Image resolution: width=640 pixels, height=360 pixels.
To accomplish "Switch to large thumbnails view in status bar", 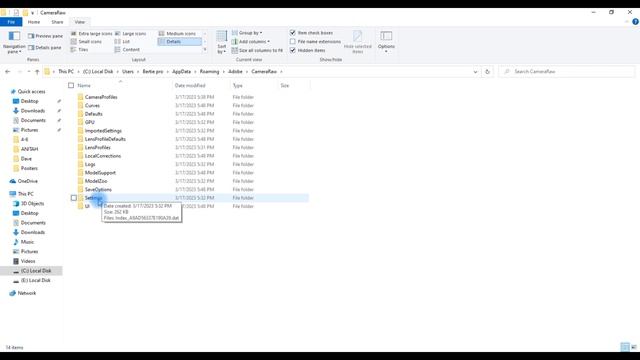I will pyautogui.click(x=634, y=347).
